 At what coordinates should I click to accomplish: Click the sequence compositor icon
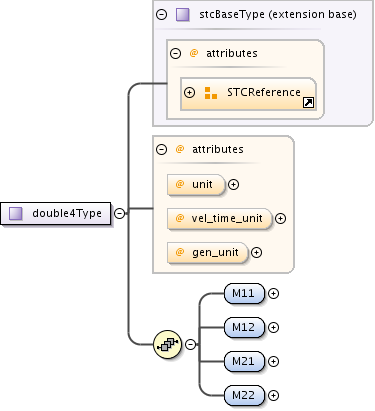coord(168,344)
